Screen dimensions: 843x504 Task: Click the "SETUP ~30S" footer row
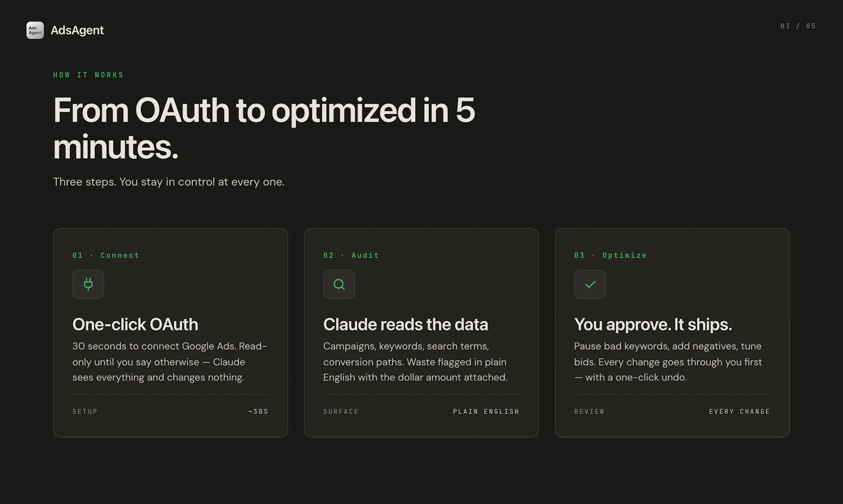coord(170,411)
